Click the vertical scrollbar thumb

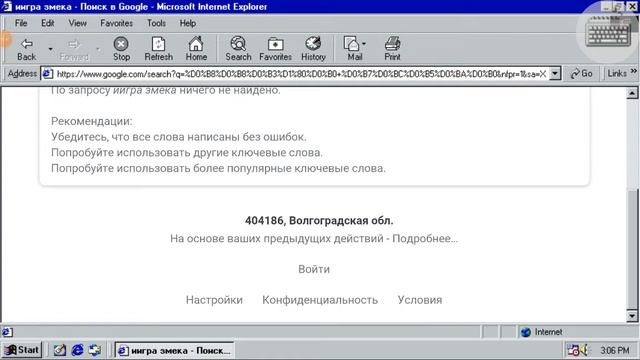[x=632, y=249]
